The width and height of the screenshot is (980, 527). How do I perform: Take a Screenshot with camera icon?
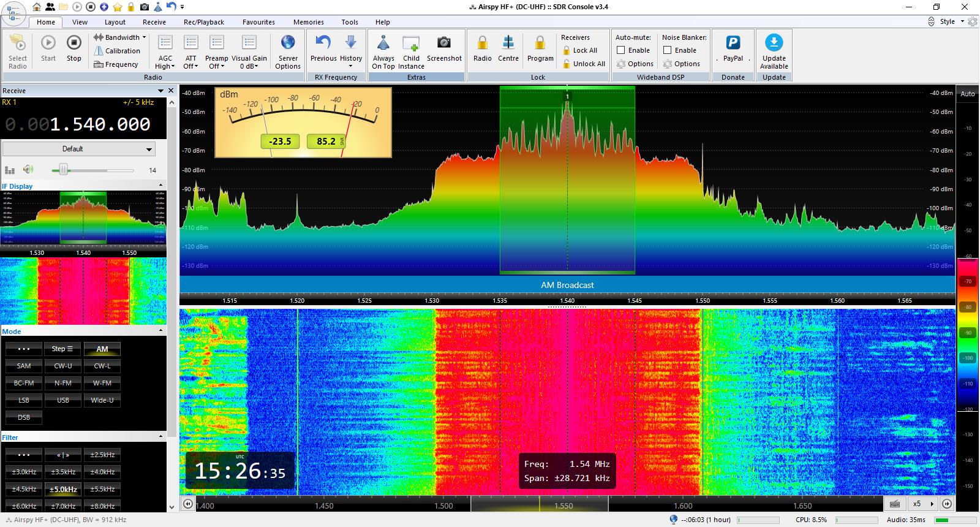[443, 43]
